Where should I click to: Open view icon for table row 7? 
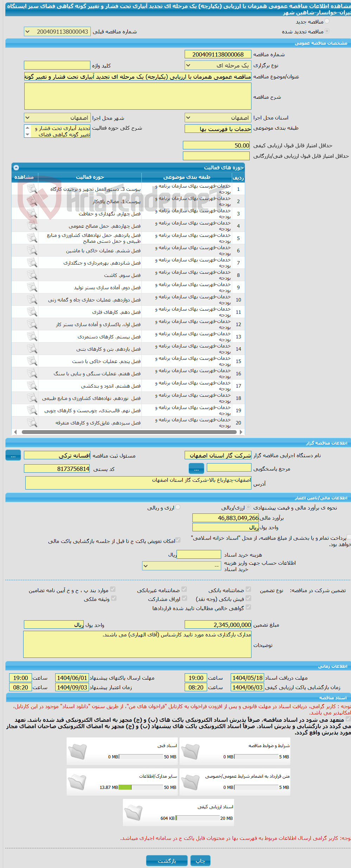32,263
